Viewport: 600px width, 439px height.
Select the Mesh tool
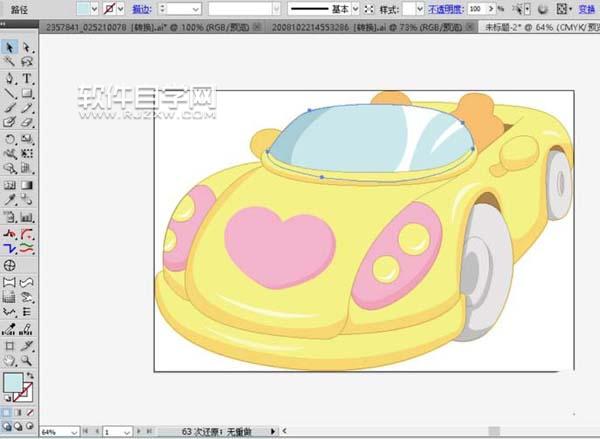[9, 185]
